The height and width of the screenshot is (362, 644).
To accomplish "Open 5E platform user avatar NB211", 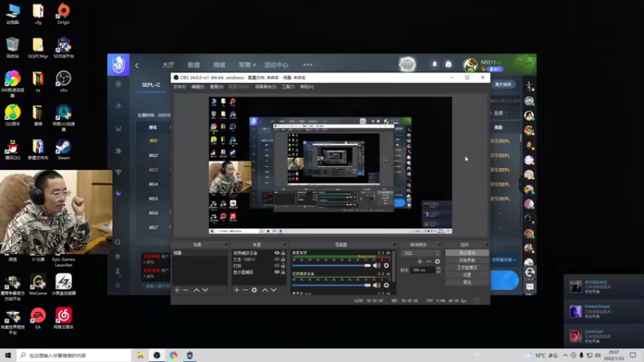I will point(470,65).
